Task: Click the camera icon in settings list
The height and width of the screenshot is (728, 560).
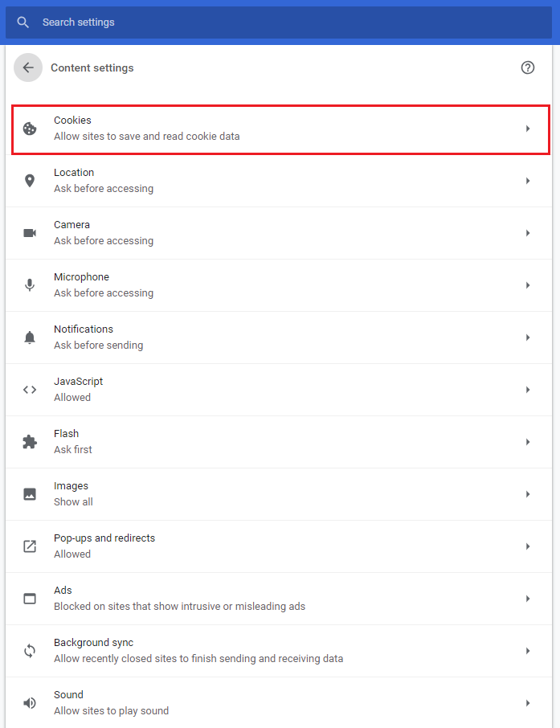Action: [30, 233]
